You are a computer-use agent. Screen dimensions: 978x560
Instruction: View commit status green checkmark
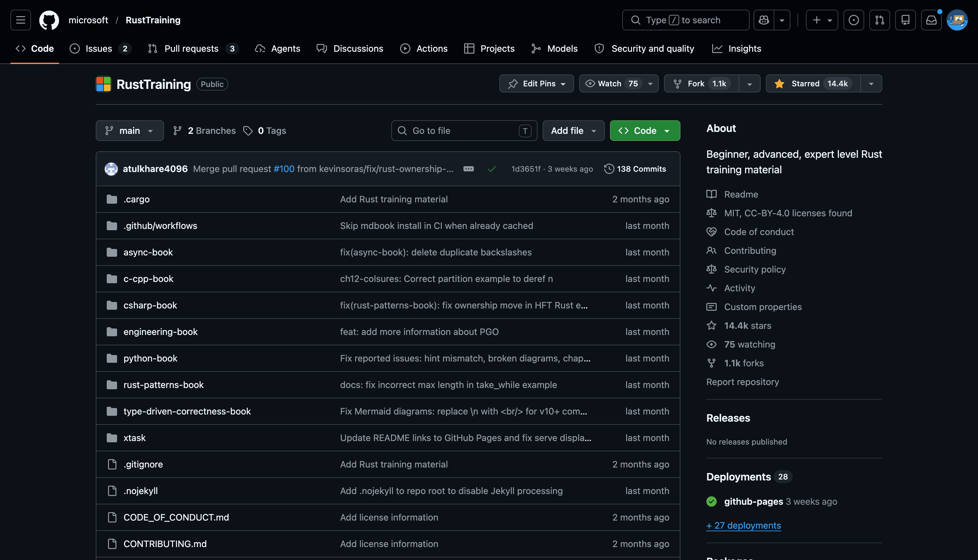[x=491, y=169]
